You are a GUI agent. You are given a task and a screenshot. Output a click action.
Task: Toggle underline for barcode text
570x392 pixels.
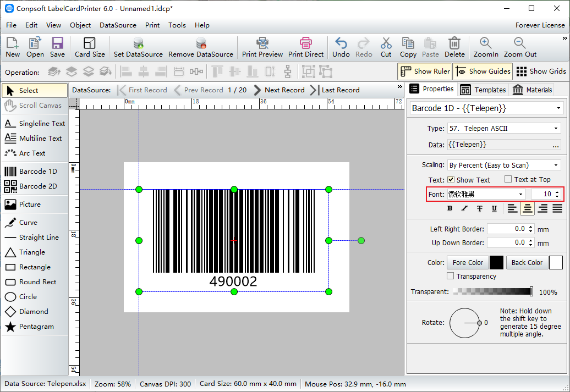coord(495,208)
